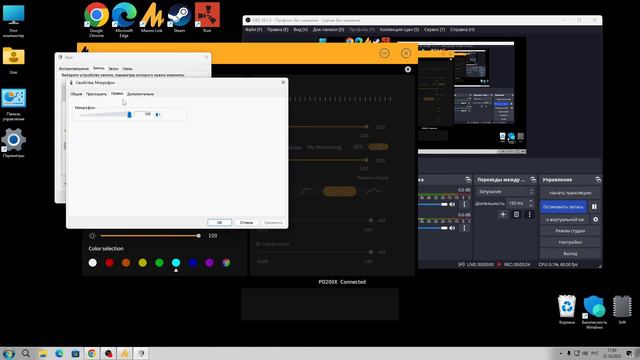Mute second OBS mixer channel speaker

click(x=452, y=228)
